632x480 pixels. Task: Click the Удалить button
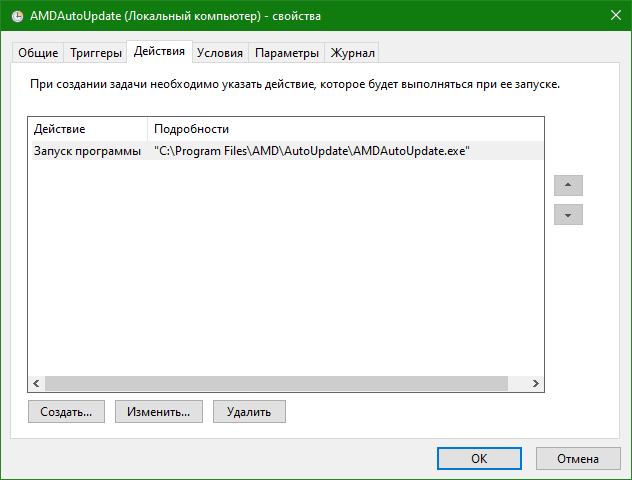point(249,411)
